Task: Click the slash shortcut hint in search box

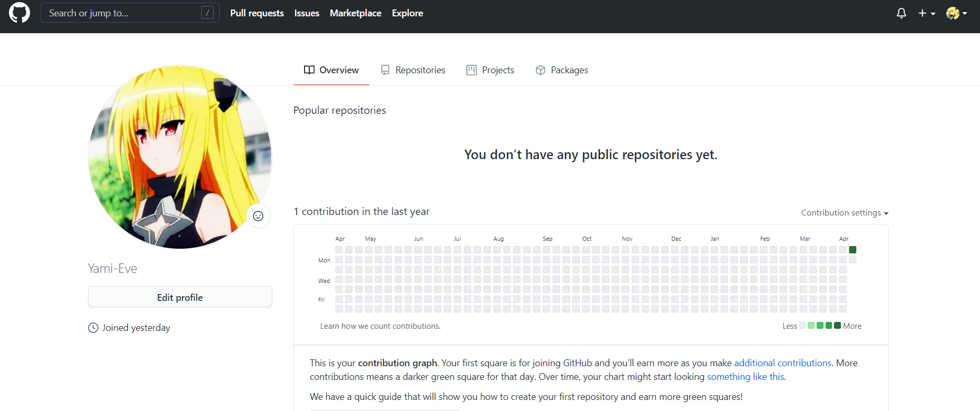Action: [208, 13]
